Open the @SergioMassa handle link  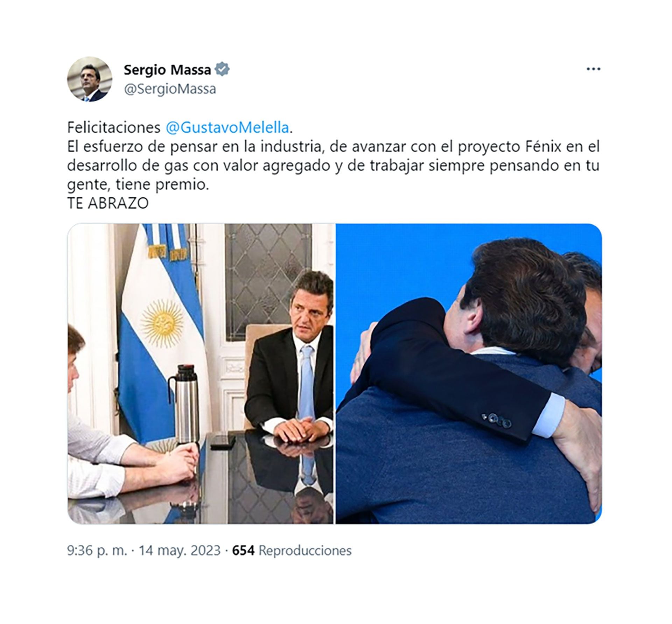click(170, 89)
